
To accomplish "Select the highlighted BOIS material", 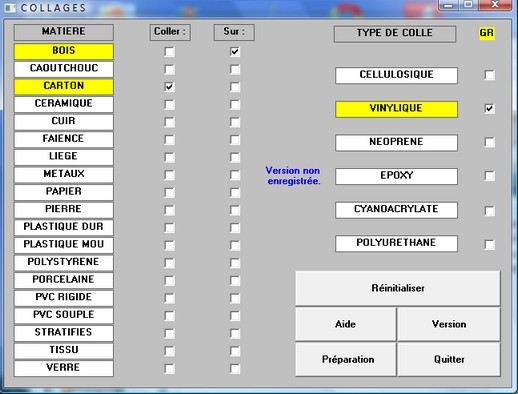I will coord(64,51).
